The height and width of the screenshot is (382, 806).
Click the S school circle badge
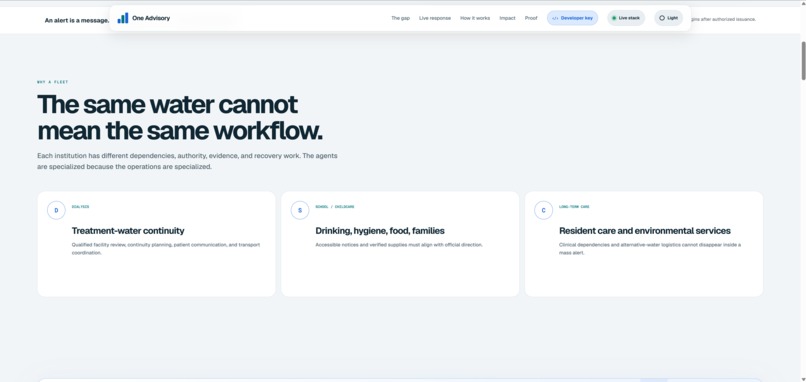[x=300, y=210]
